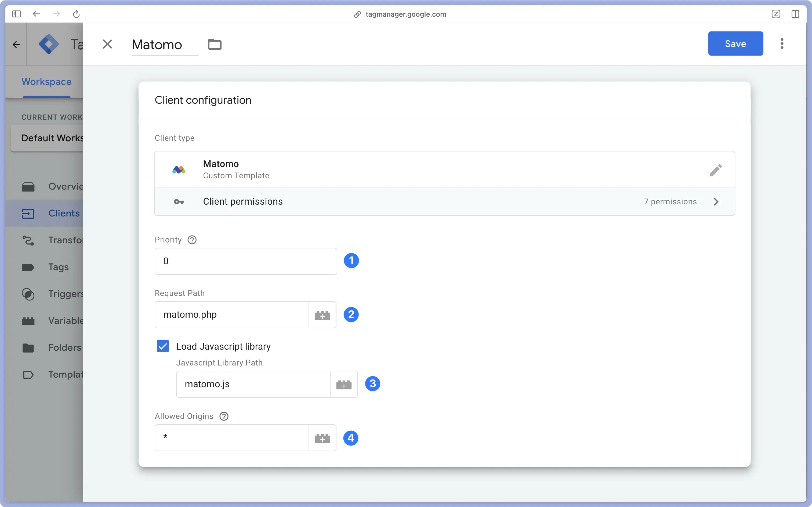Expand Client permissions with the chevron arrow
This screenshot has width=812, height=507.
716,201
